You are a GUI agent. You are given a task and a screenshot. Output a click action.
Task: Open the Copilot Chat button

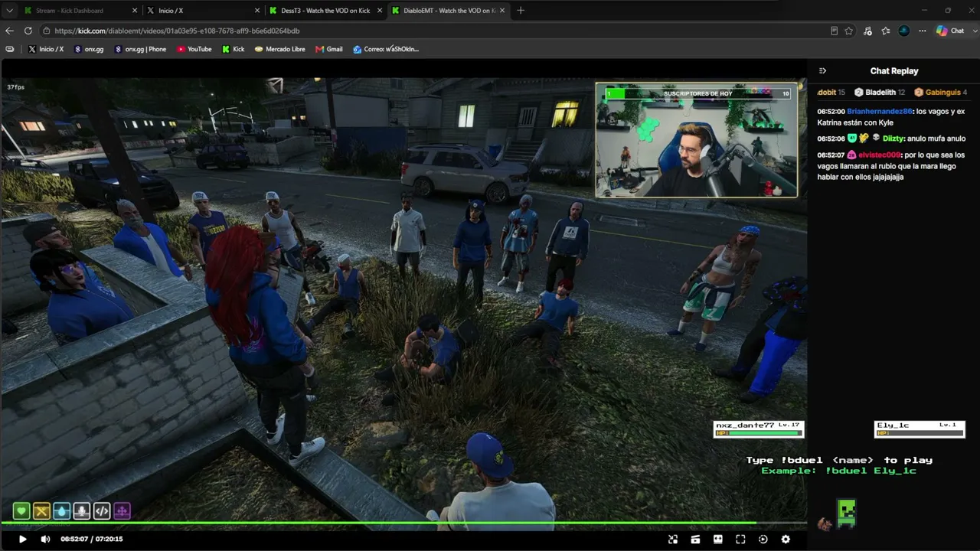950,31
